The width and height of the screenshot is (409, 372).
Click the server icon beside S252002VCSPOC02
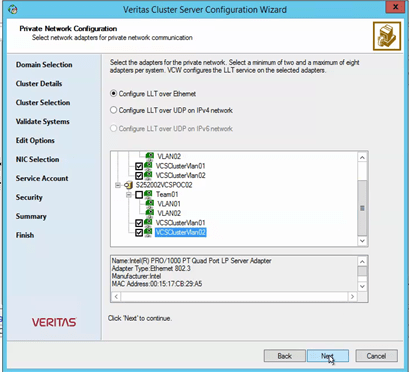coord(128,185)
